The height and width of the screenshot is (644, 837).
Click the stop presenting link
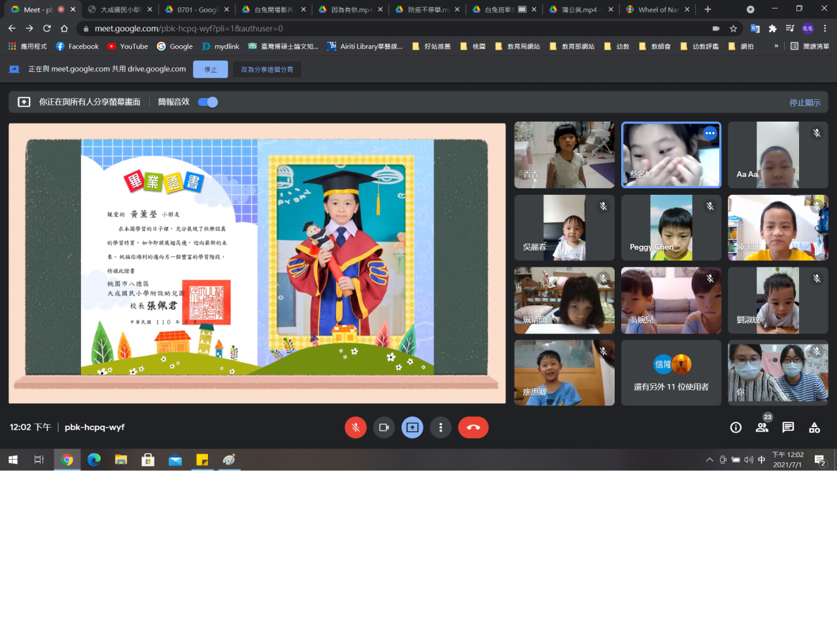804,103
